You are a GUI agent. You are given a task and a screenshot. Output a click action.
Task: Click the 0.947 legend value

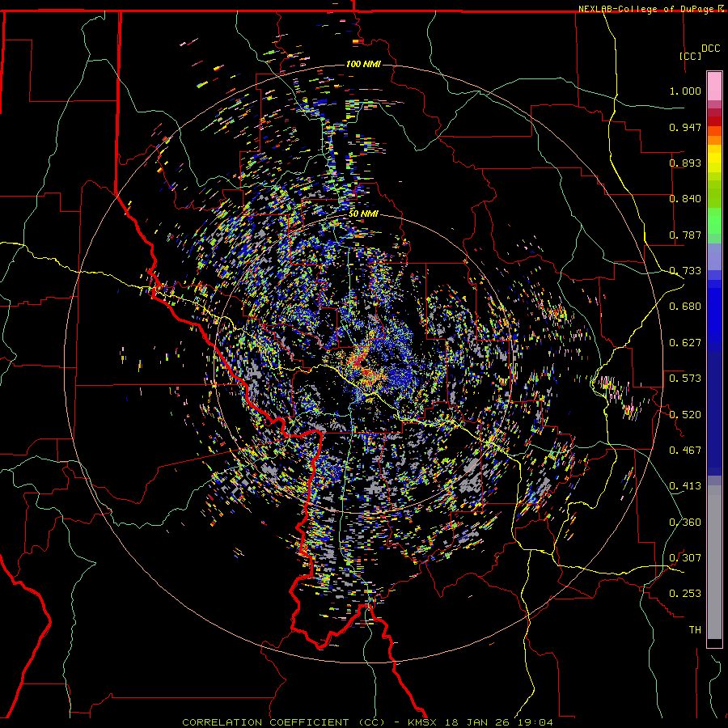(685, 127)
